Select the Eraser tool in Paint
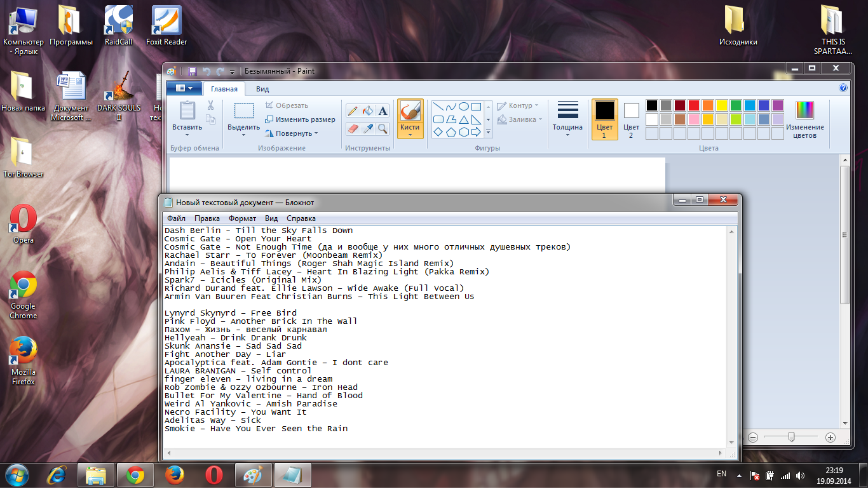Screen dimensions: 868x489 pos(353,128)
